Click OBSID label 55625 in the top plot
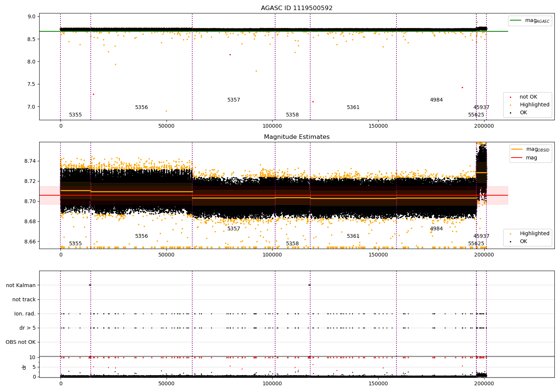Viewport: 560px width, 392px height. [476, 115]
